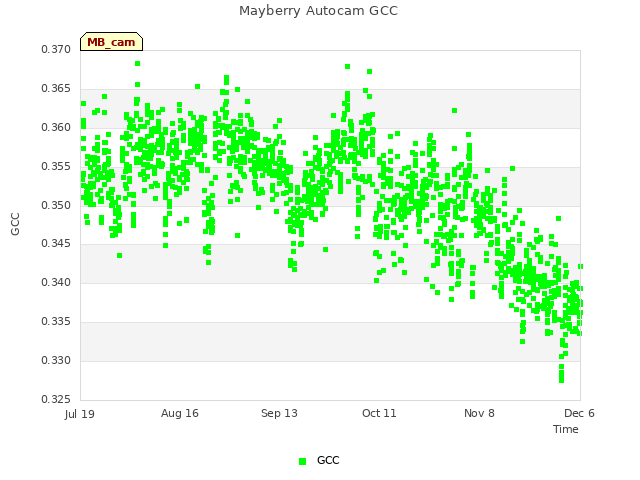
Task: Click the 0.355 y-axis value
Action: click(x=56, y=167)
